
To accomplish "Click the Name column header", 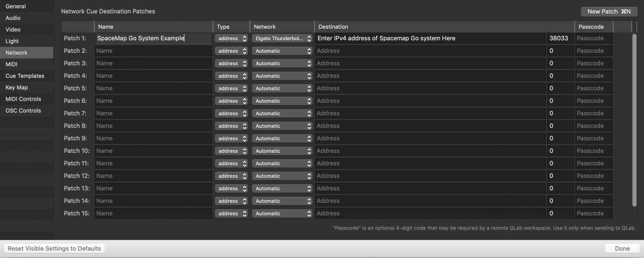I will (153, 26).
